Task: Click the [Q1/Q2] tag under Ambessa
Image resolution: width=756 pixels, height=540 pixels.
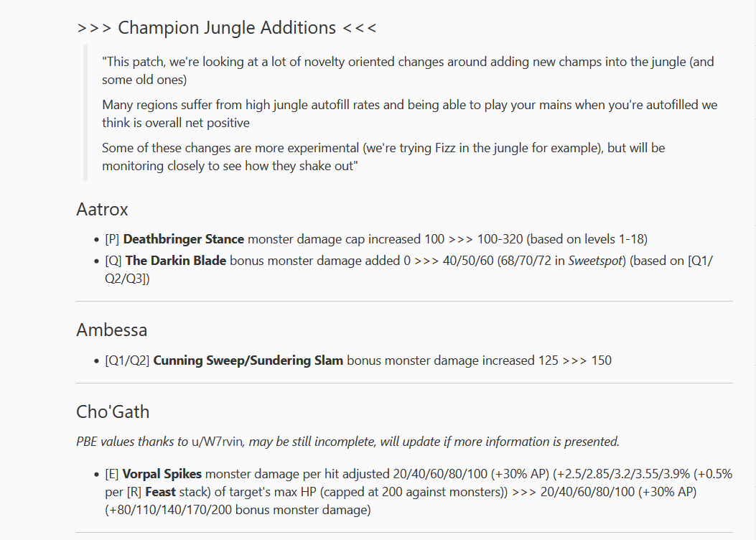Action: click(127, 360)
